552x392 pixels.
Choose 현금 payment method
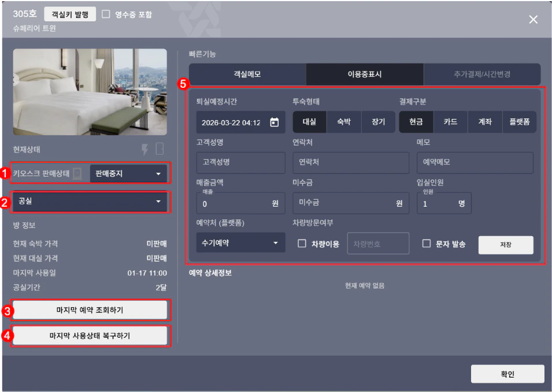click(x=416, y=122)
